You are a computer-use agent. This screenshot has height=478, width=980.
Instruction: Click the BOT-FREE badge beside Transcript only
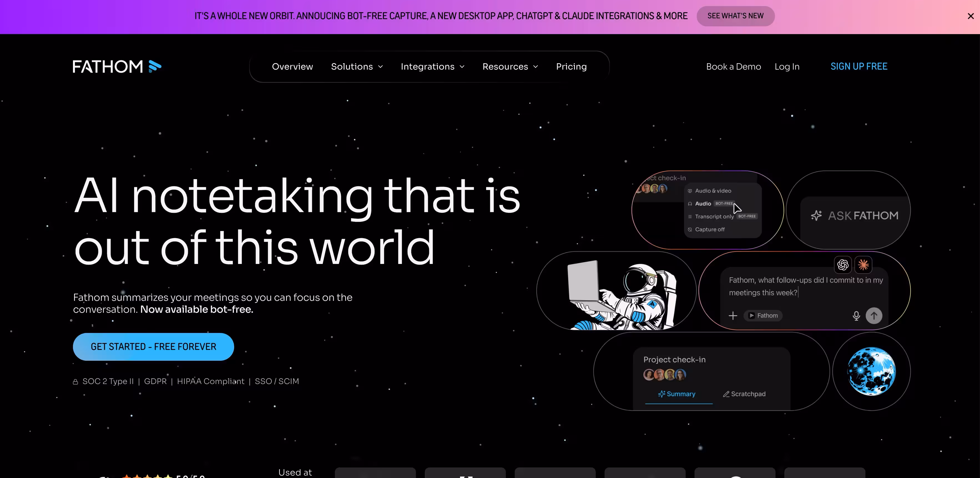click(x=747, y=216)
